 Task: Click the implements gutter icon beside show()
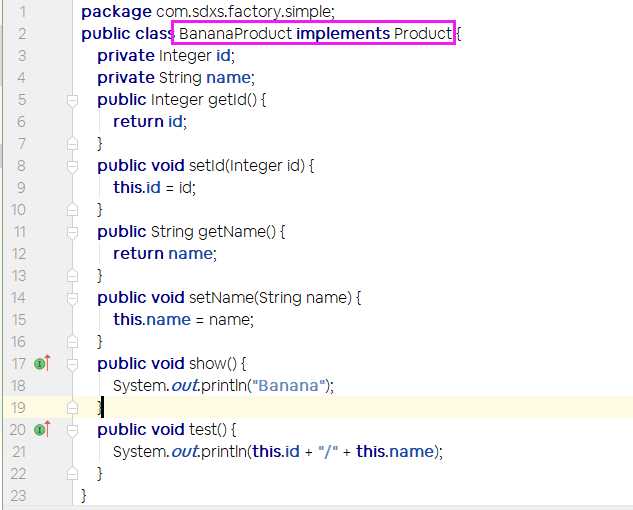click(x=42, y=363)
